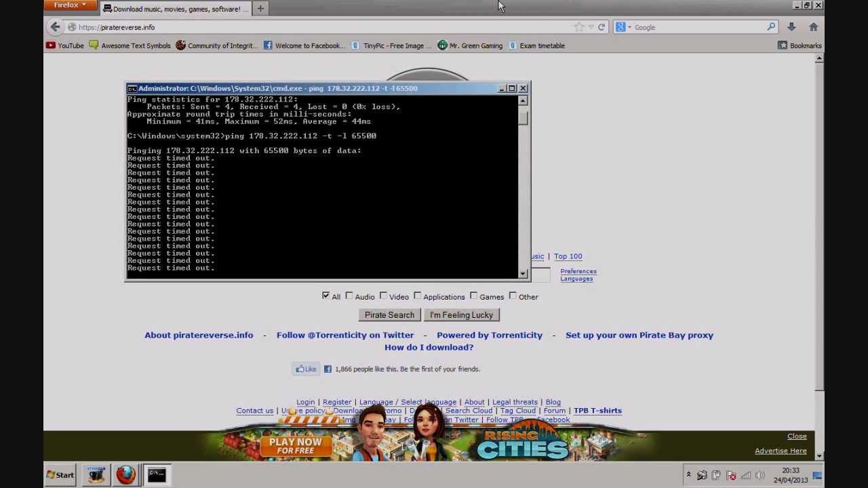Click the Login footer link
Image resolution: width=868 pixels, height=488 pixels.
tap(305, 402)
